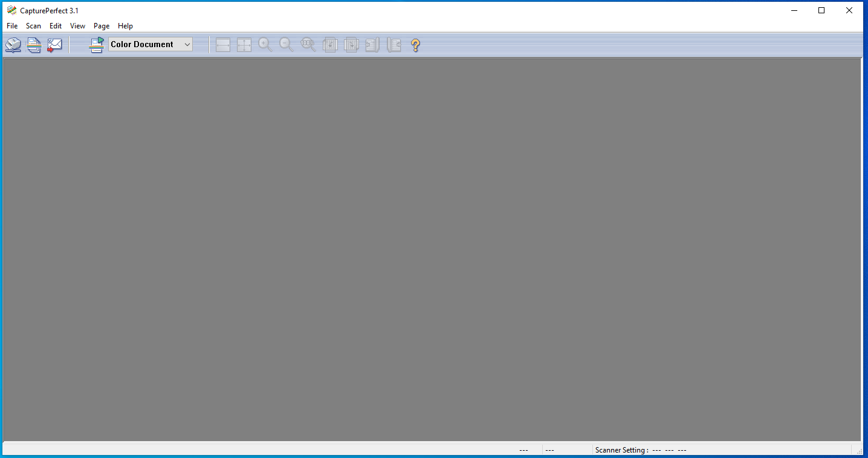
Task: Maximize the CapturePerfect window
Action: [821, 10]
